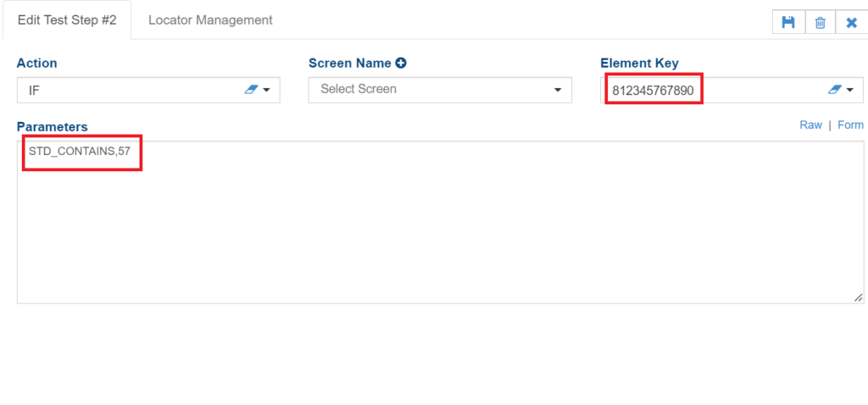
Task: Select the Edit Test Step #2 tab
Action: (67, 19)
